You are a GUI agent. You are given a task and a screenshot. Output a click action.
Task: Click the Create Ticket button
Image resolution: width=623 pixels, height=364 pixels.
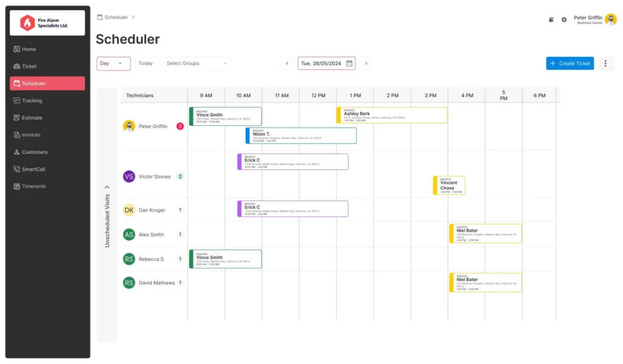click(x=569, y=63)
